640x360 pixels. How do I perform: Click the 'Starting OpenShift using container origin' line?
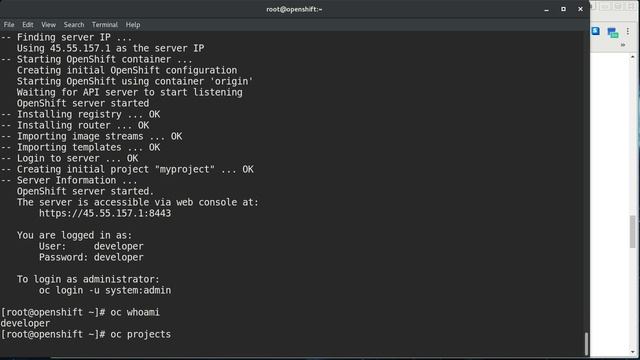pos(135,81)
